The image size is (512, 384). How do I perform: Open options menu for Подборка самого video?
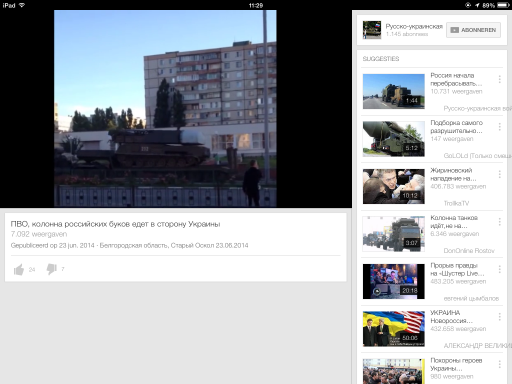(x=499, y=127)
